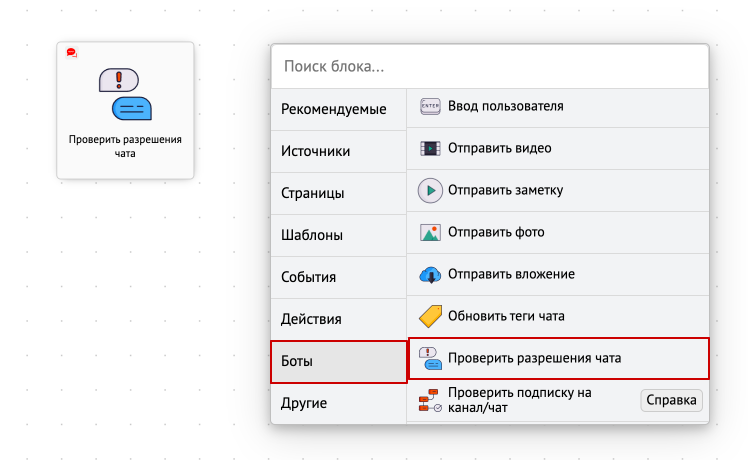Click the Ввод пользователя enter-key icon

[430, 106]
